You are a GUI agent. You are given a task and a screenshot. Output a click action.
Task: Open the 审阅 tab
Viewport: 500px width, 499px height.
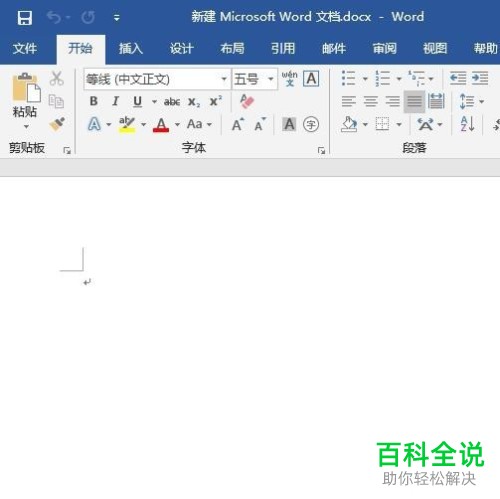point(385,49)
